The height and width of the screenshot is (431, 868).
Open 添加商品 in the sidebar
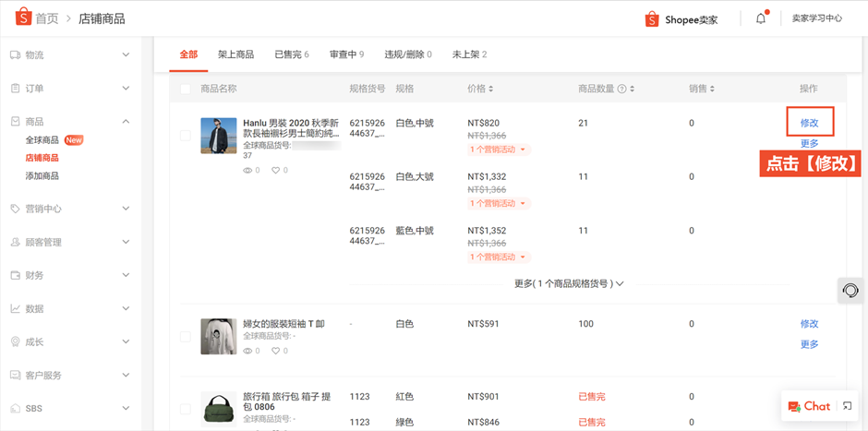tap(42, 176)
